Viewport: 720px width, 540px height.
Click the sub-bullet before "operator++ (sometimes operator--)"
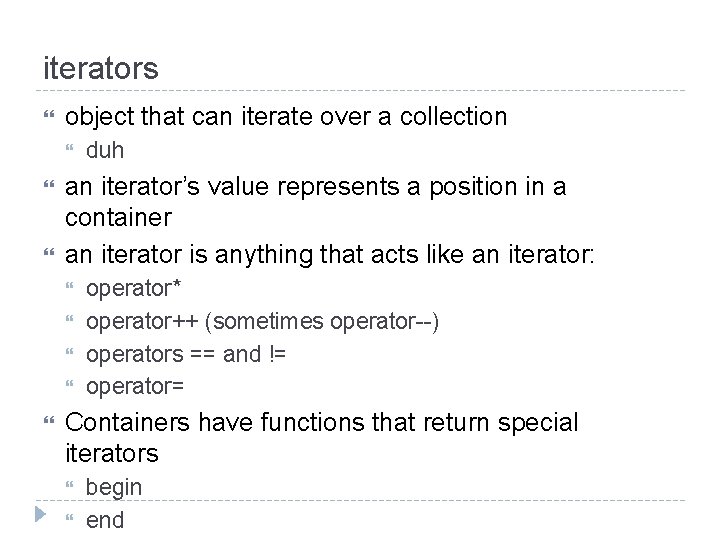click(x=70, y=322)
